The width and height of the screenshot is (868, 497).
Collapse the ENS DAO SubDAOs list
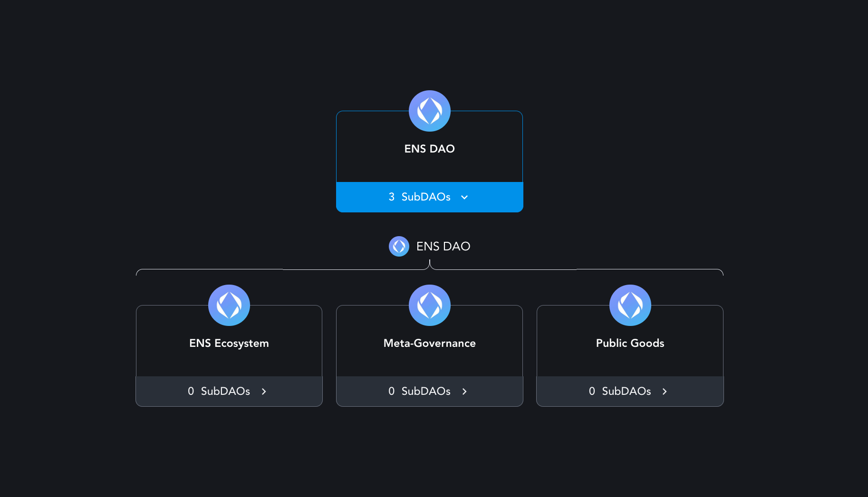click(x=429, y=197)
